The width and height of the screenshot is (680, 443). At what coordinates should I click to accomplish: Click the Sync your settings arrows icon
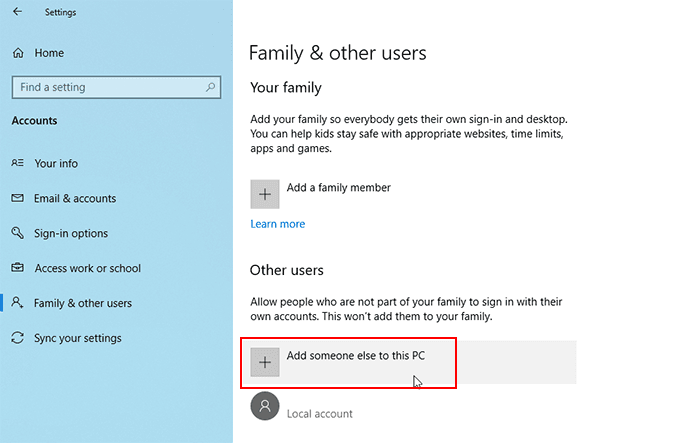17,338
